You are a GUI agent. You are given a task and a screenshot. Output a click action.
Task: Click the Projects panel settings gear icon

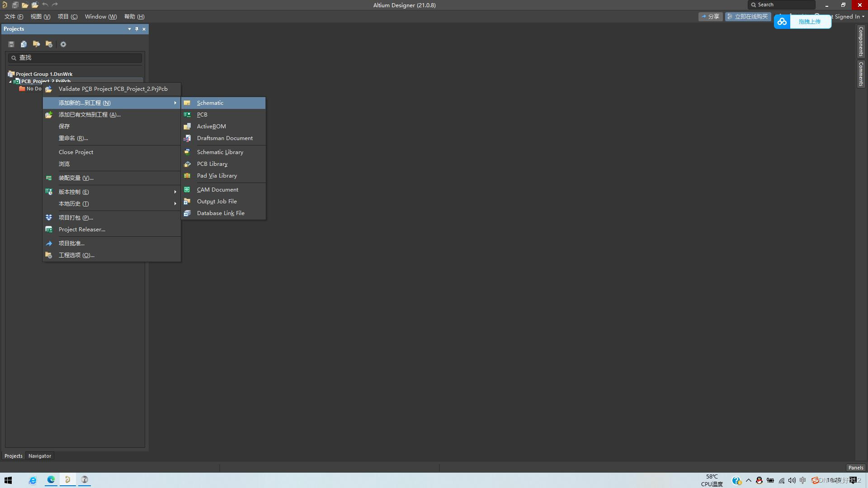pyautogui.click(x=63, y=44)
